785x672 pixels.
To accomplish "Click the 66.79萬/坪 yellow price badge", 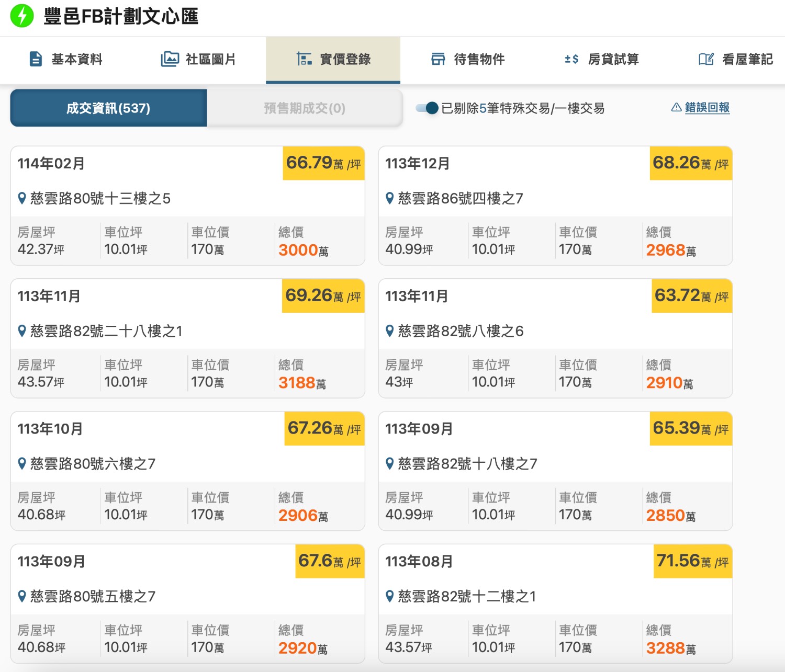I will coord(323,163).
